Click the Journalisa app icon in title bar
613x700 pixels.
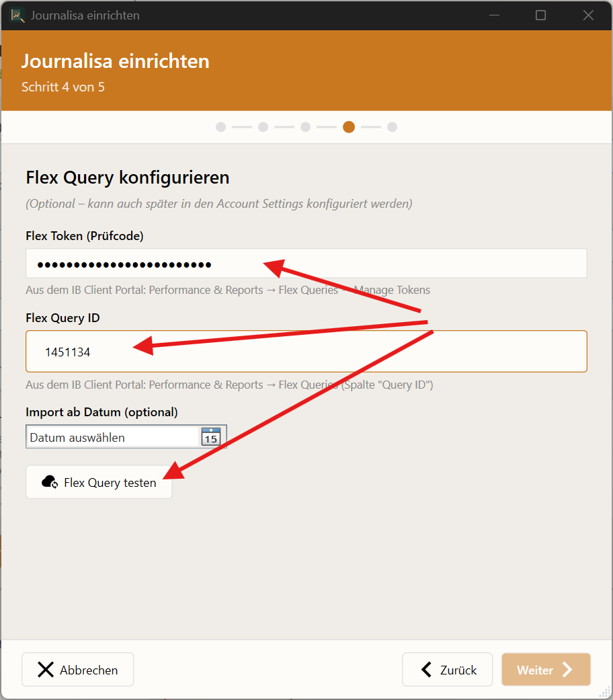(x=17, y=15)
